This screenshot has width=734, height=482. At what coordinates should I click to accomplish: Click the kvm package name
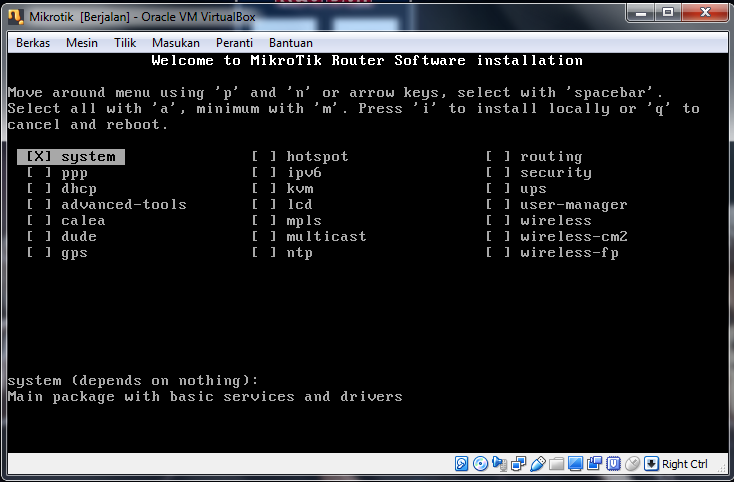[x=300, y=189]
